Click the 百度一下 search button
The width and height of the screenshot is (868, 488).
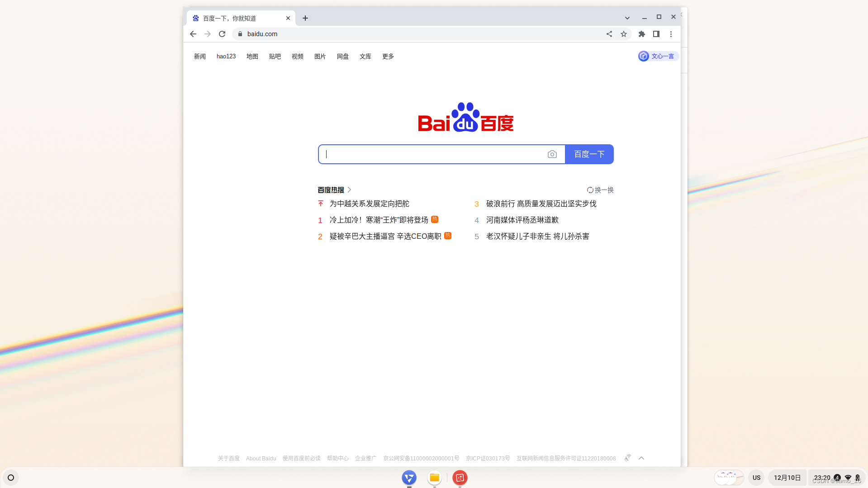click(589, 154)
